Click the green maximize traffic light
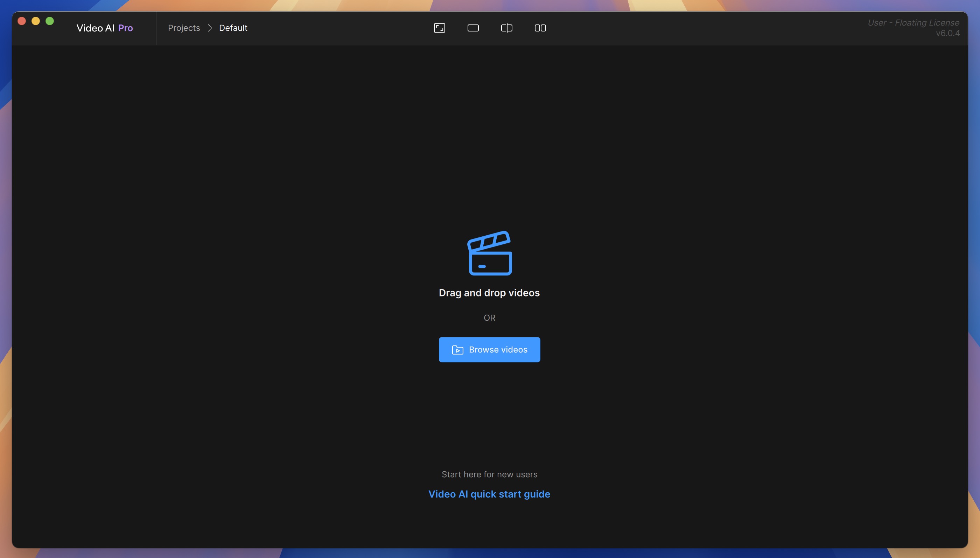980x558 pixels. (x=50, y=21)
